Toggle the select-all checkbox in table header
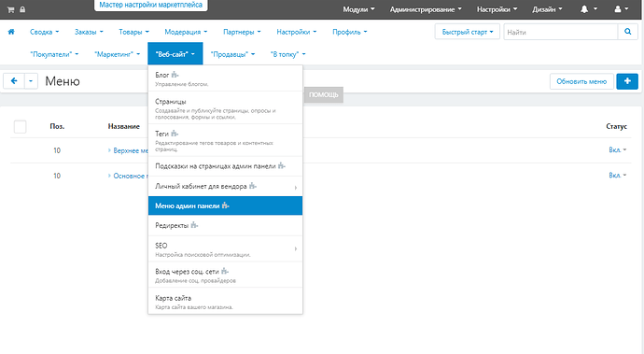This screenshot has width=644, height=354. point(21,127)
